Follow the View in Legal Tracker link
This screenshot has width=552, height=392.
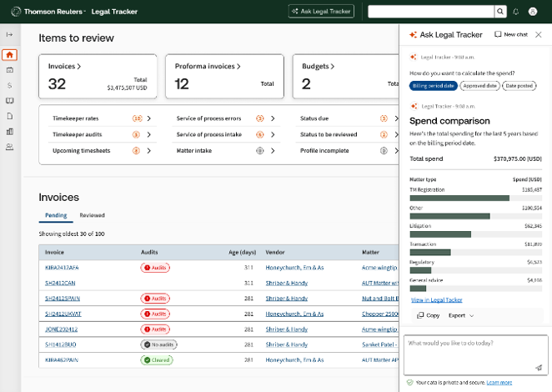438,299
